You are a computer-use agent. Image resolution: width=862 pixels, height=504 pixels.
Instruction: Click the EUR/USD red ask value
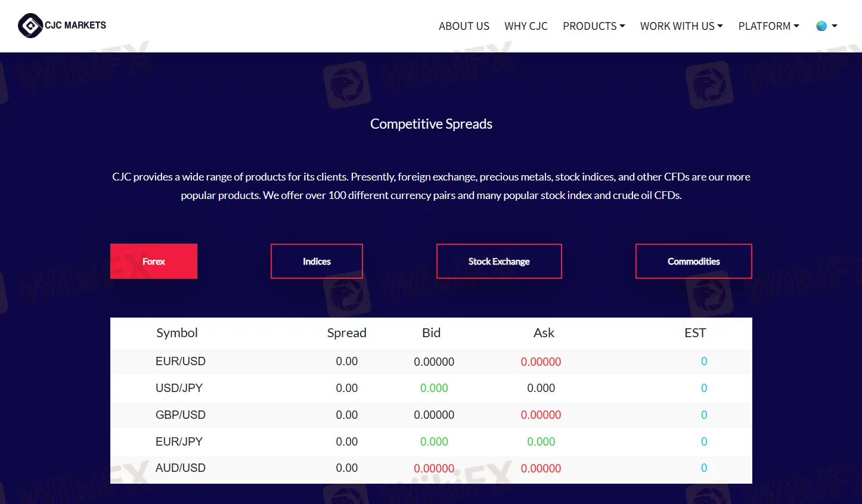click(541, 362)
